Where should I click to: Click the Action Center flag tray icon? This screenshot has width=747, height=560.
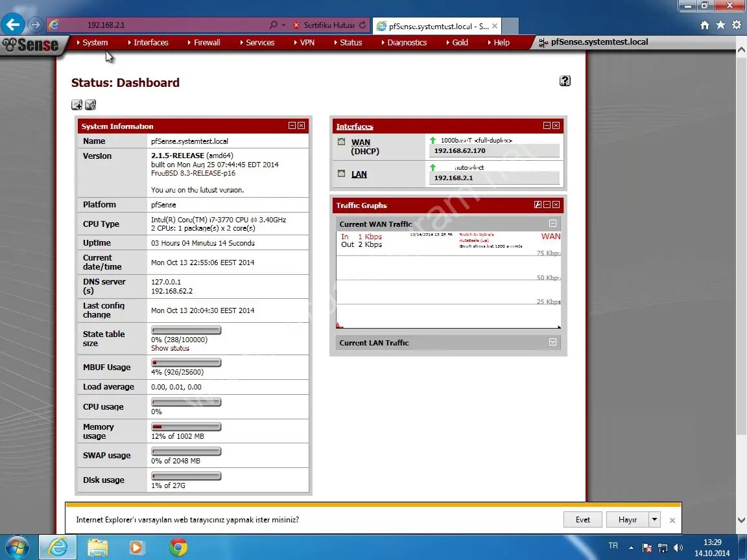click(647, 548)
